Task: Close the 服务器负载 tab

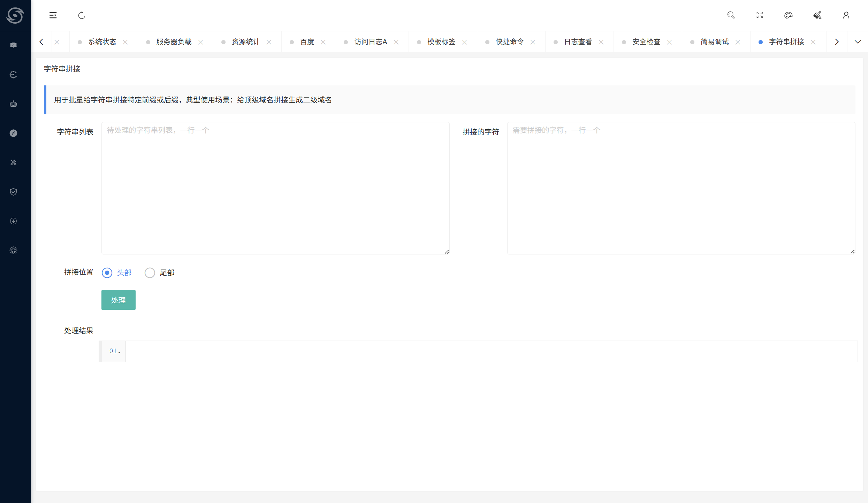Action: click(x=200, y=42)
